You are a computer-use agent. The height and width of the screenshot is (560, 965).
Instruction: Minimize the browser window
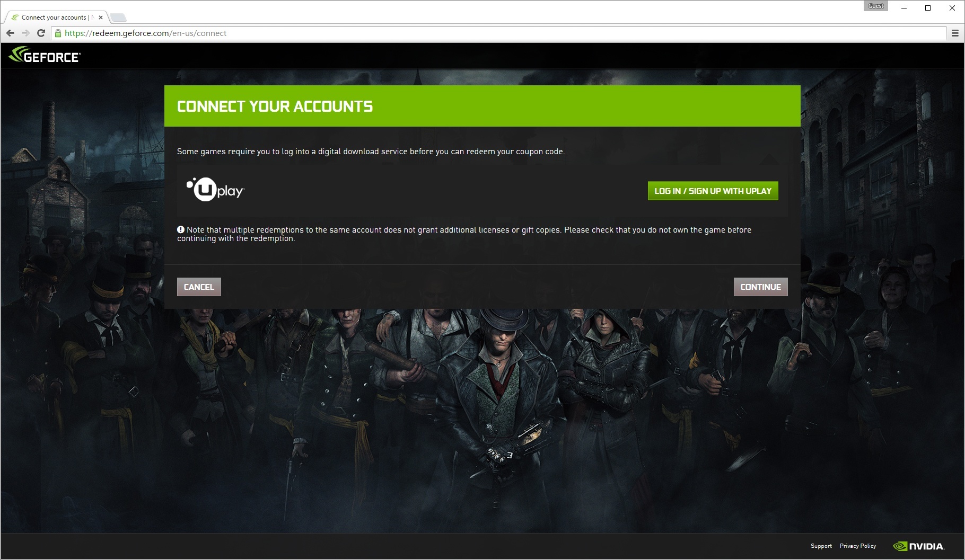(904, 7)
